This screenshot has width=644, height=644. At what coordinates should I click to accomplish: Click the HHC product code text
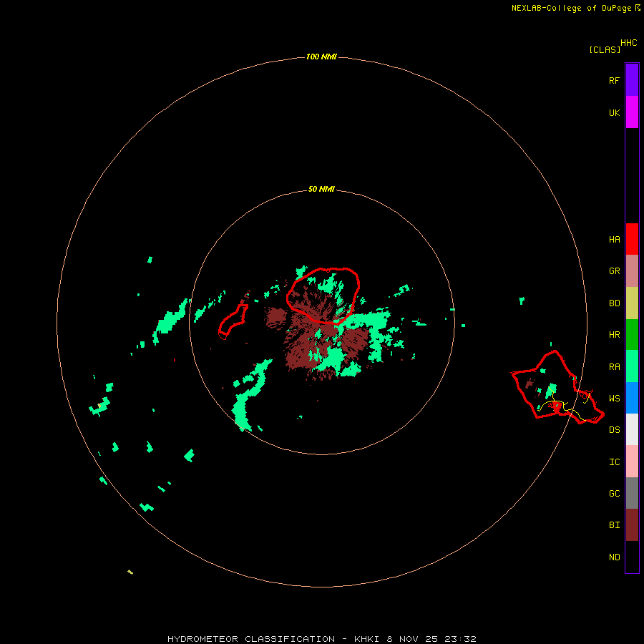pos(628,43)
